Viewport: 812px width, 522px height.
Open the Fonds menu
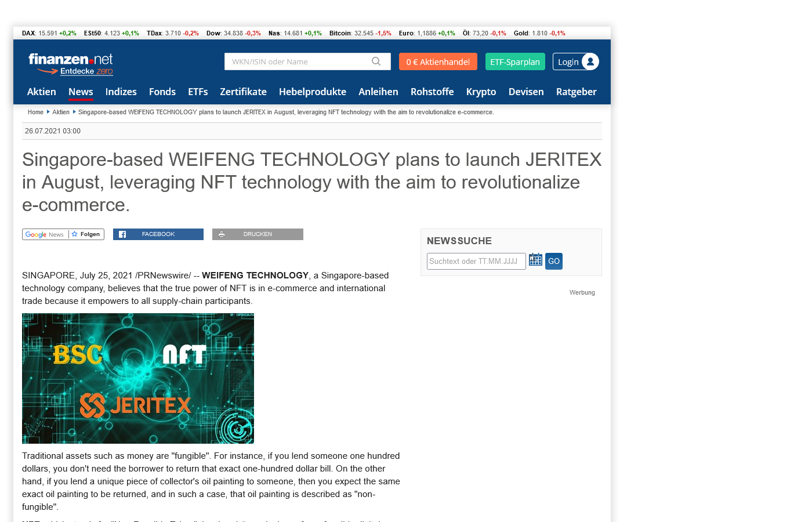tap(162, 92)
